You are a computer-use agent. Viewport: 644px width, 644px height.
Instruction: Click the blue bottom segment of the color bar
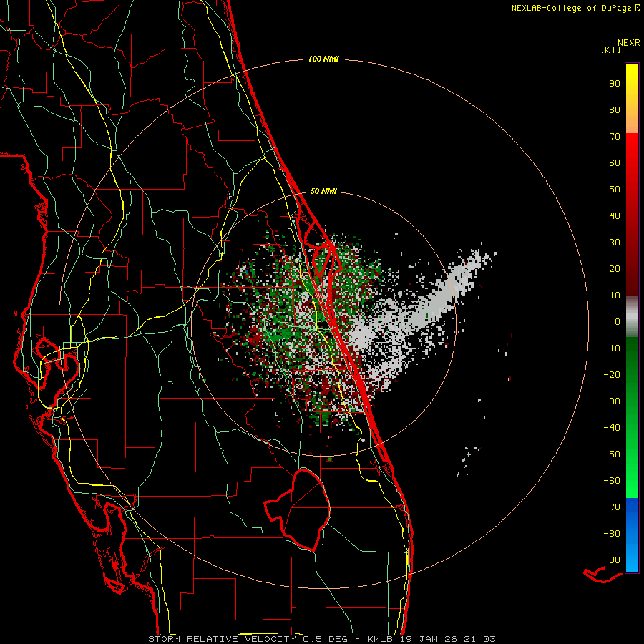[x=632, y=535]
